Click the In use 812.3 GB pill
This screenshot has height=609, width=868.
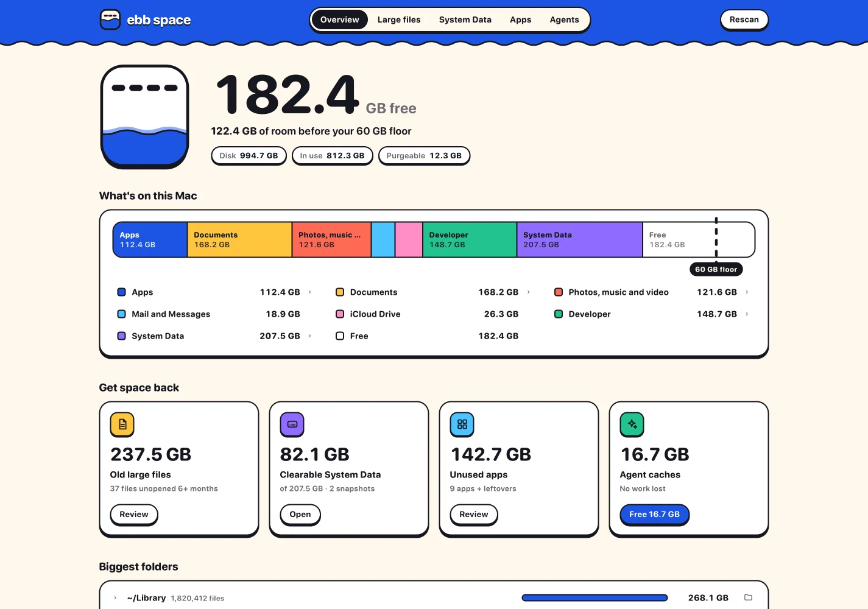[x=333, y=156]
